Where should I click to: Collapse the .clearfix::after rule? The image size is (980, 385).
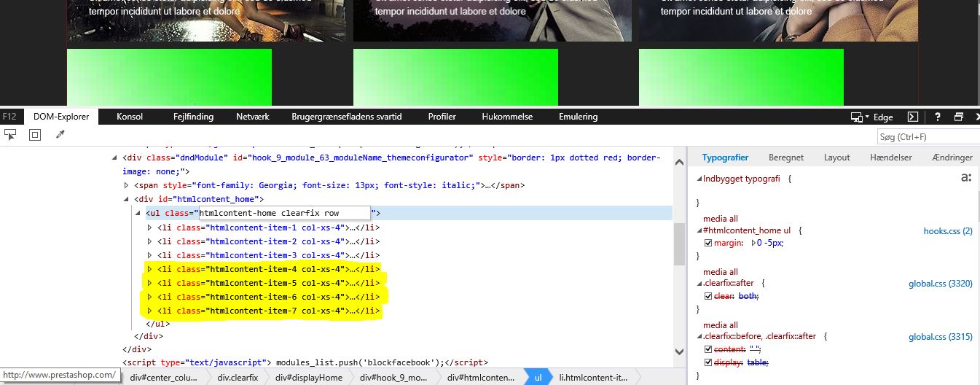click(699, 284)
